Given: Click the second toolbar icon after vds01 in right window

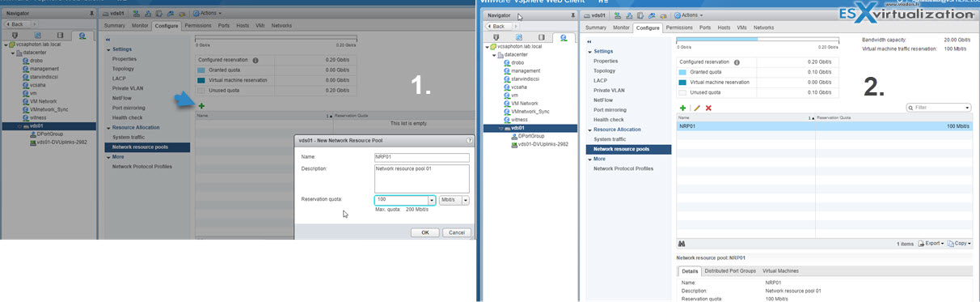Looking at the screenshot, I should 629,15.
